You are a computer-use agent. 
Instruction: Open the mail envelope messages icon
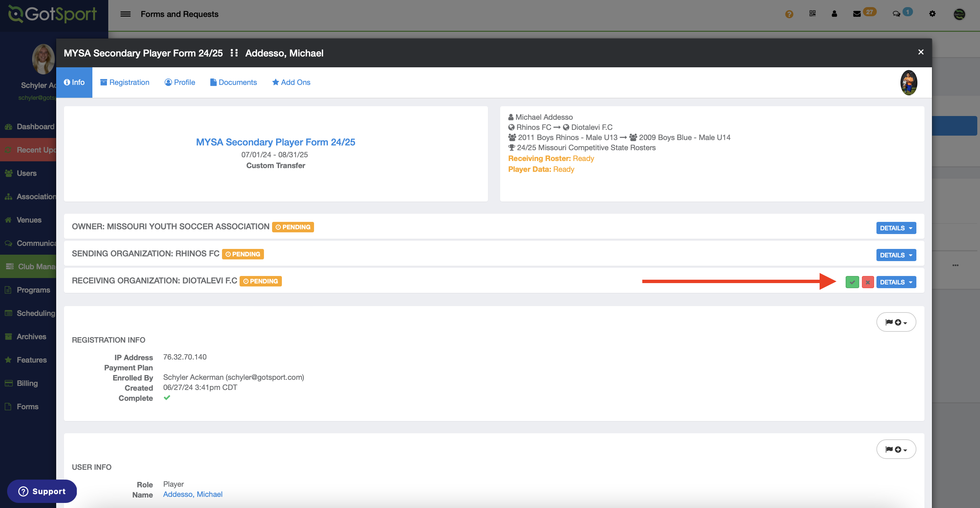point(857,14)
